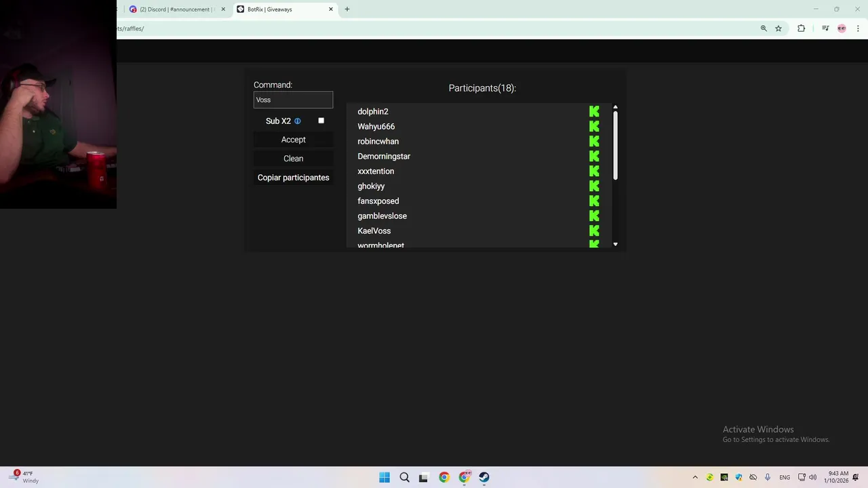Click the Clean button

294,159
